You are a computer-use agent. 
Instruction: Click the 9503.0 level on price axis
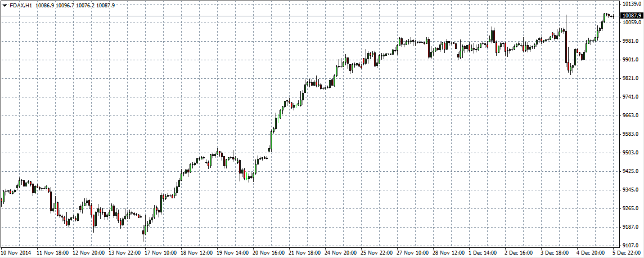coord(629,153)
